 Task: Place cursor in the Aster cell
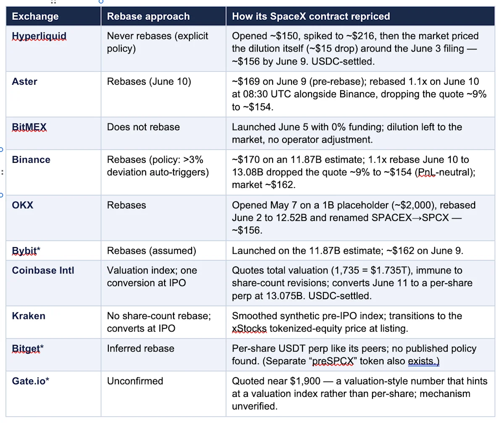point(53,94)
